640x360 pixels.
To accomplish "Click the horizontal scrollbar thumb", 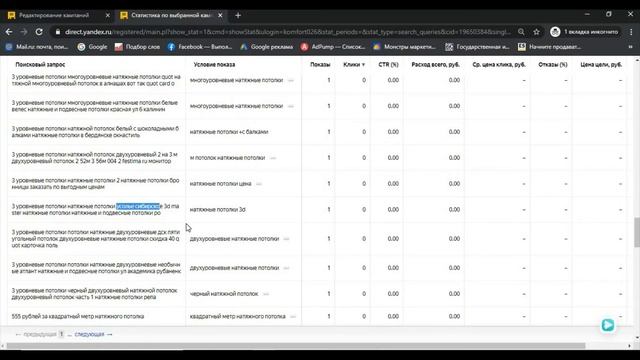I will pyautogui.click(x=296, y=346).
